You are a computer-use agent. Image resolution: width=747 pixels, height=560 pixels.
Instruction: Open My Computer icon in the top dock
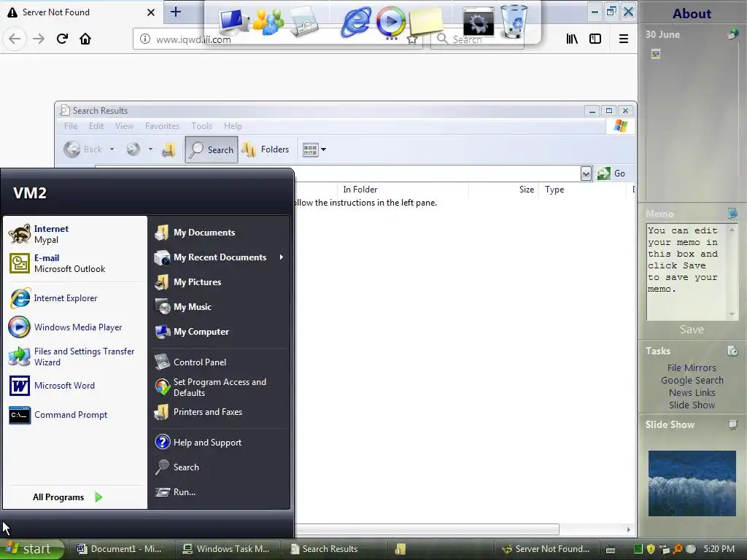233,21
